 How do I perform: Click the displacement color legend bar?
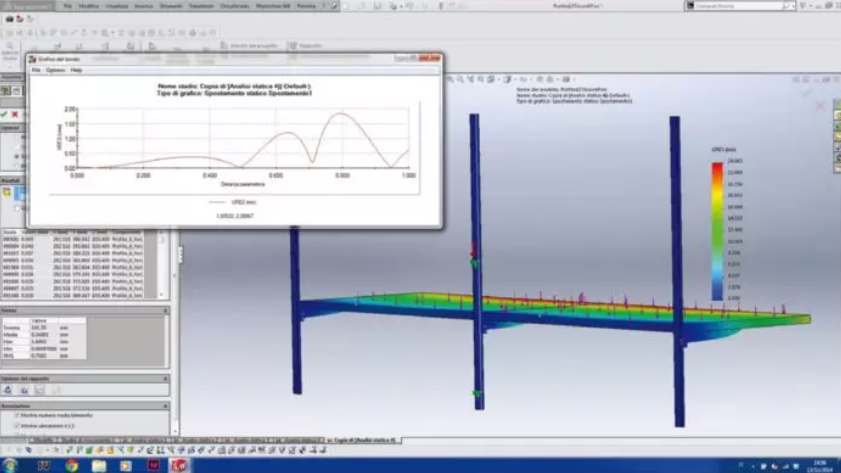(717, 231)
